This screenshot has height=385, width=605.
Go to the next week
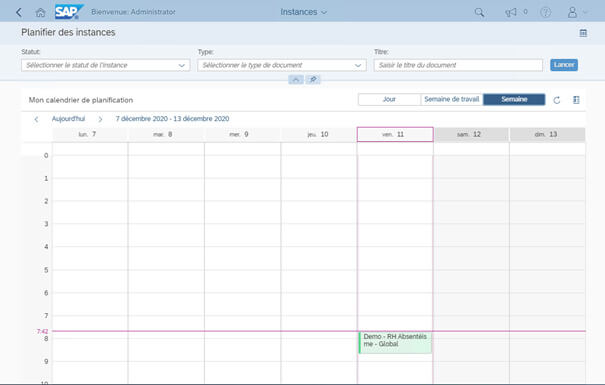(100, 119)
